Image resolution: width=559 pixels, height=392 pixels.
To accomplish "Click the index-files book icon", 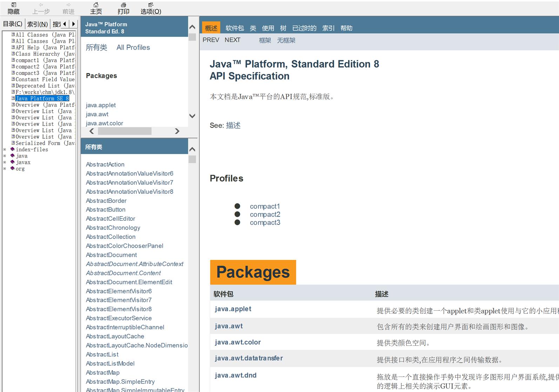I will 12,149.
